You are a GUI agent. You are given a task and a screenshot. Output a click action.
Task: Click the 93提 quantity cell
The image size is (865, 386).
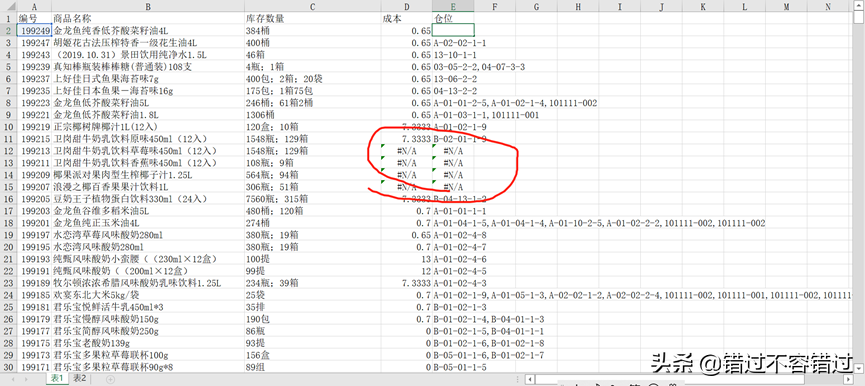coord(312,344)
